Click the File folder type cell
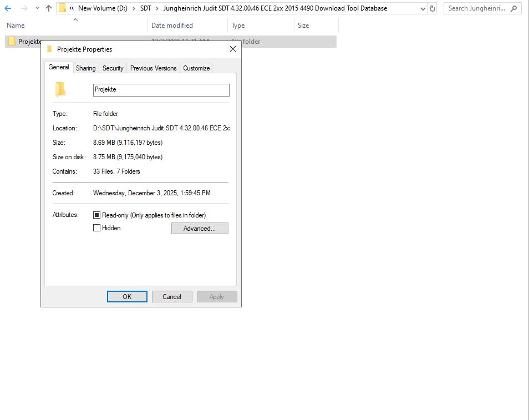Screen dimensions: 529x420 251,42
